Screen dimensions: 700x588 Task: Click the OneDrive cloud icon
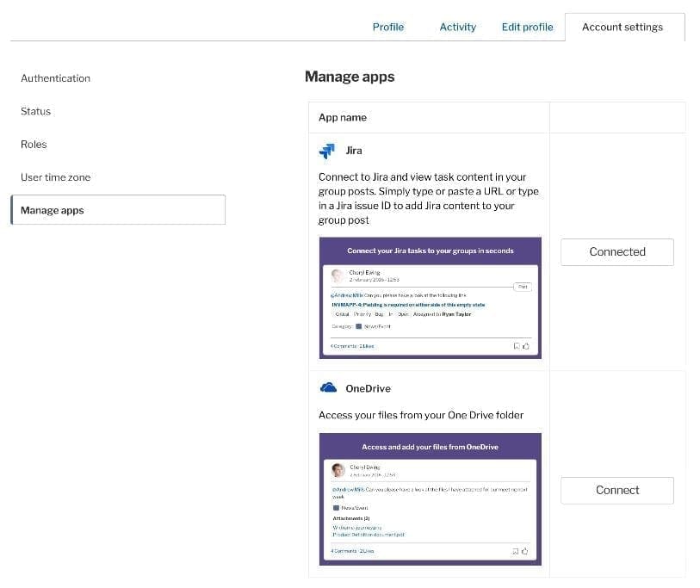point(328,387)
